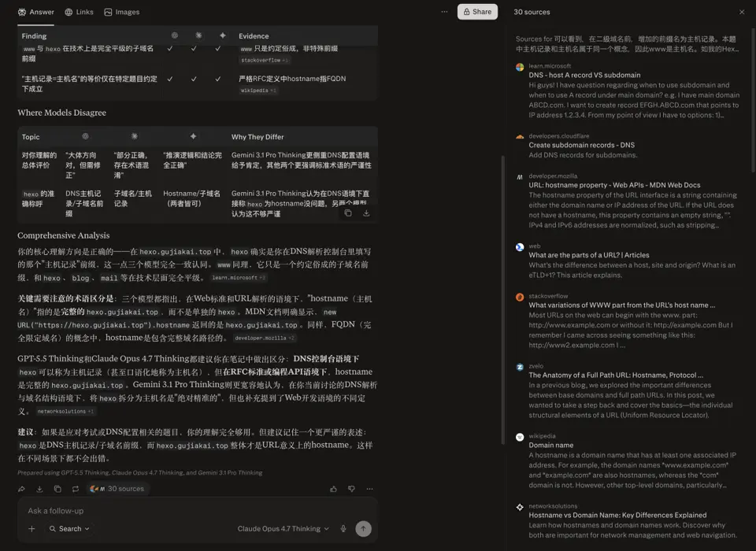Image resolution: width=756 pixels, height=551 pixels.
Task: Open the Search mode dropdown
Action: tap(69, 529)
